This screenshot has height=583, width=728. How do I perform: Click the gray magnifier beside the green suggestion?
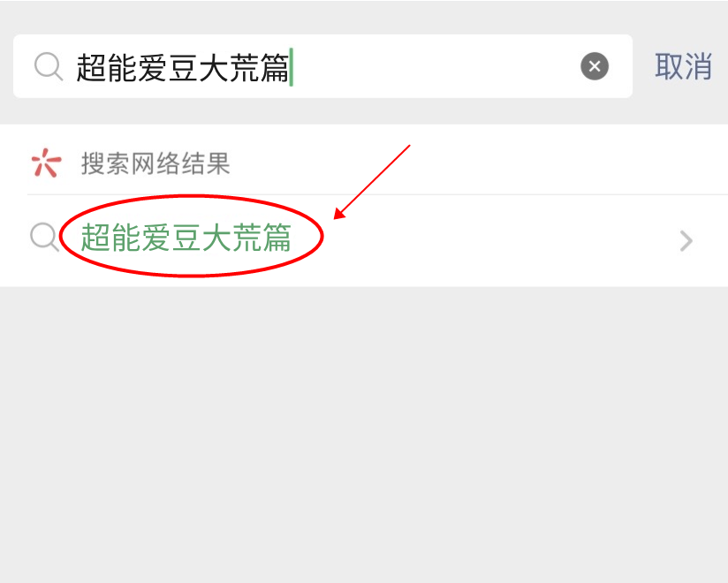click(x=44, y=237)
